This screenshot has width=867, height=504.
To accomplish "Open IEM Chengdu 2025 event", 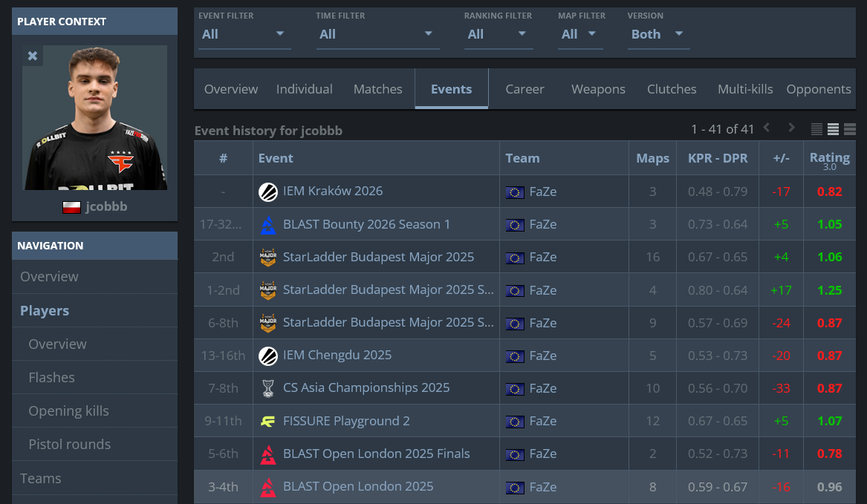I will point(337,355).
